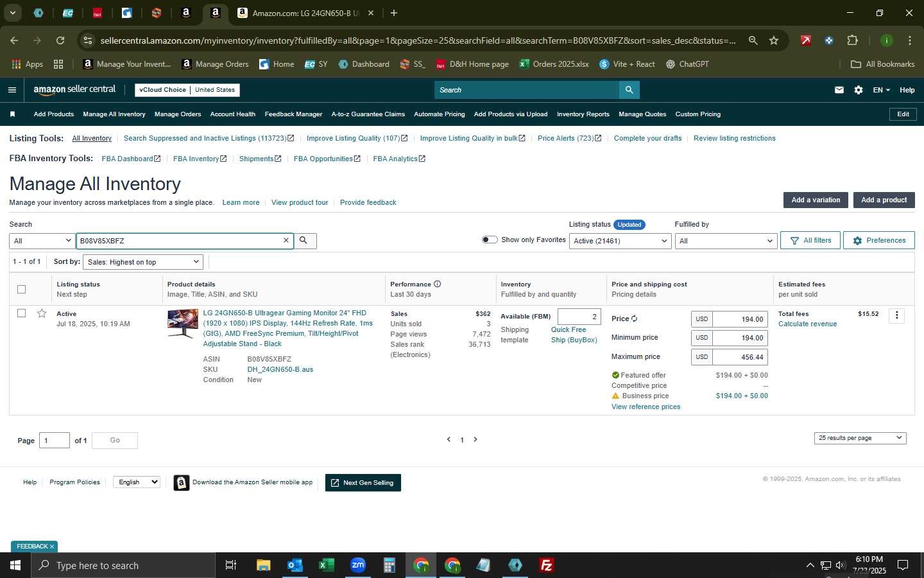Click the Maximum price input field
The height and width of the screenshot is (578, 924).
[x=740, y=357]
